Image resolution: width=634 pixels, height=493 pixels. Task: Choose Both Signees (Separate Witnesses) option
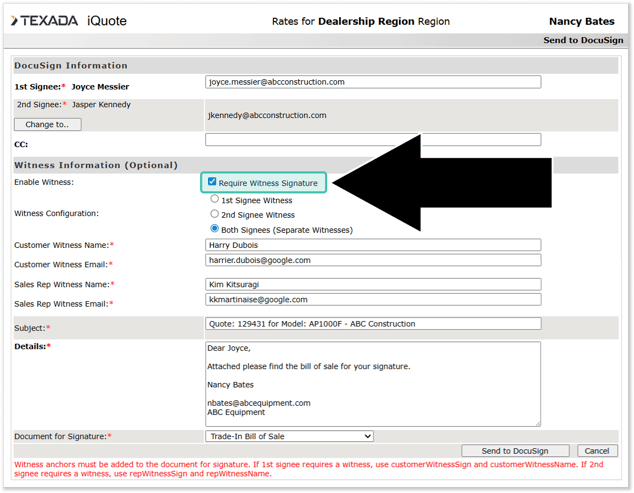point(214,229)
